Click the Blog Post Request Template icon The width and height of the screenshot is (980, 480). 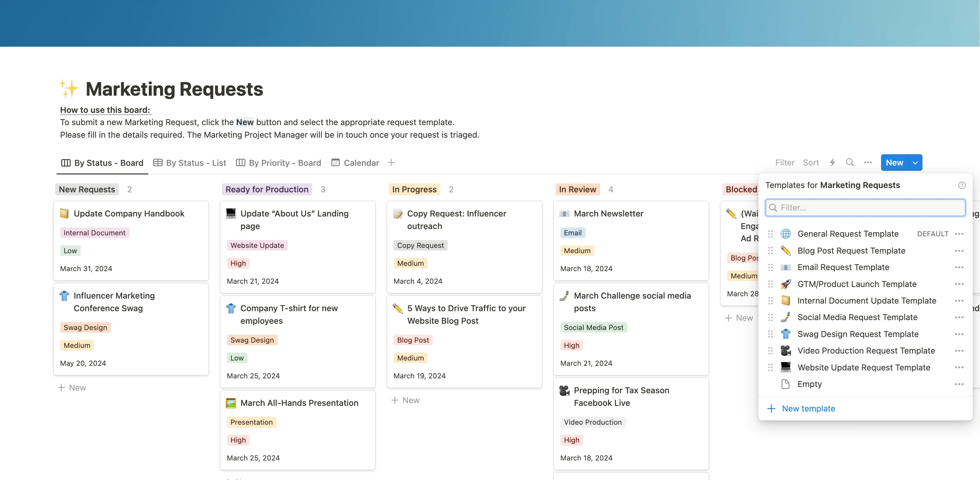point(786,250)
